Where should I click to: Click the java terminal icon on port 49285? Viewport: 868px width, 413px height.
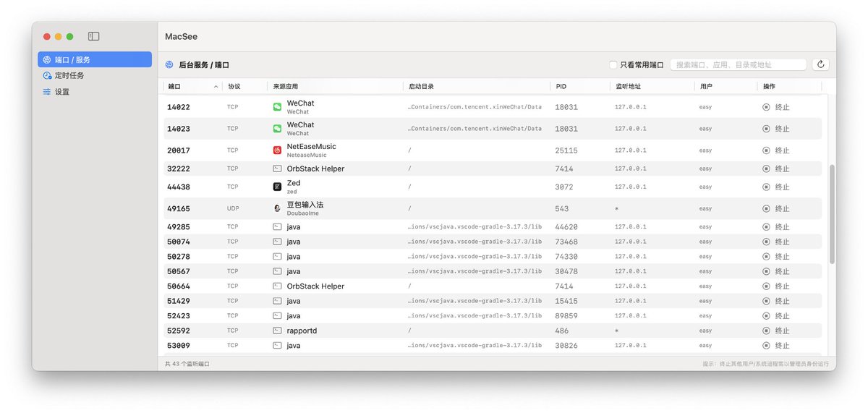(277, 226)
